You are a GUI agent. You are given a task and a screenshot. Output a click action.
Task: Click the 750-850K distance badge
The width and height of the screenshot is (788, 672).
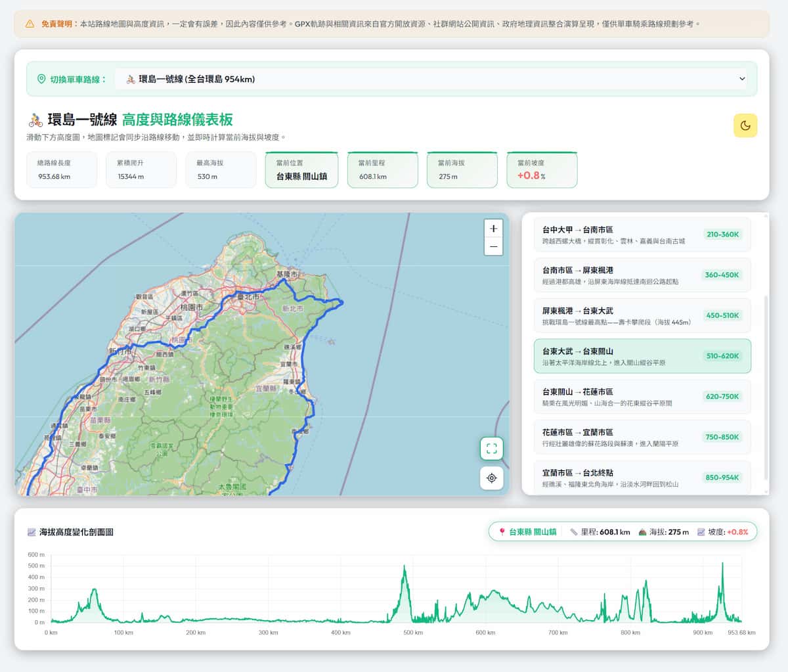pos(722,437)
